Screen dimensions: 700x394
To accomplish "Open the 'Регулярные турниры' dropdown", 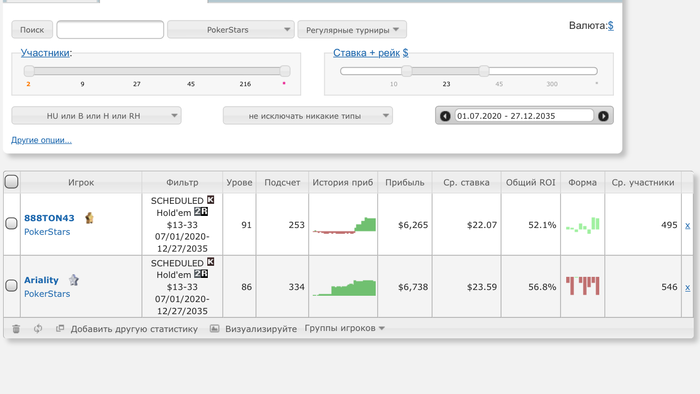I will (352, 30).
